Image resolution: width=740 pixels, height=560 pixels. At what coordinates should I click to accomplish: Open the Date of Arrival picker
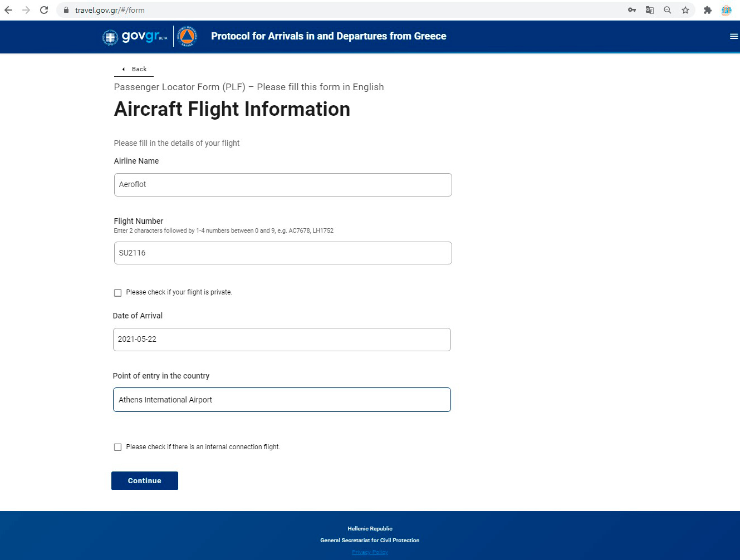(x=282, y=340)
